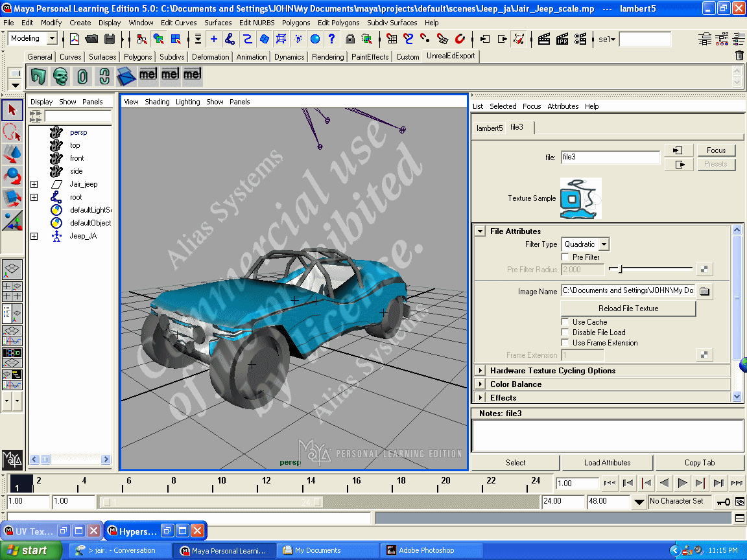Select the arrow Select tool
This screenshot has height=560, width=747.
click(x=12, y=110)
